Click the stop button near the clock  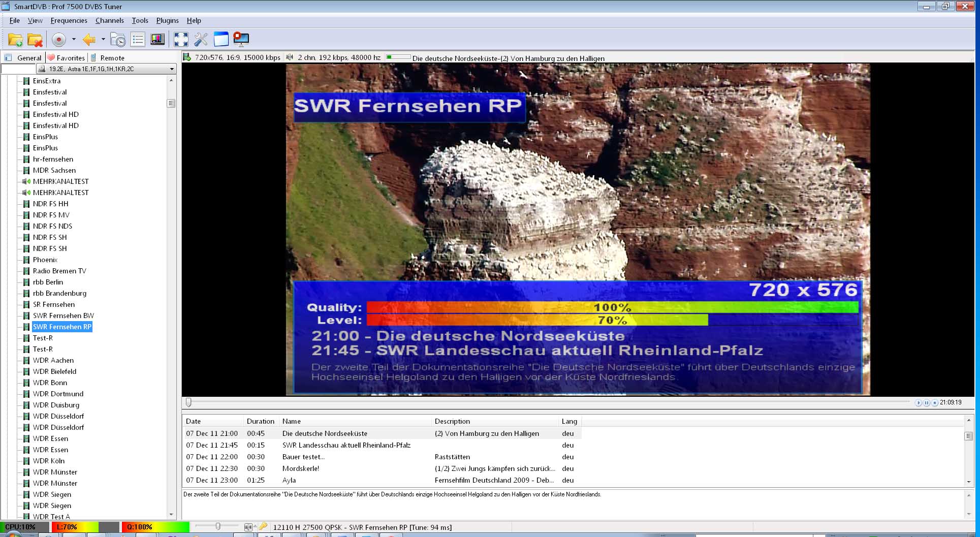[x=935, y=402]
